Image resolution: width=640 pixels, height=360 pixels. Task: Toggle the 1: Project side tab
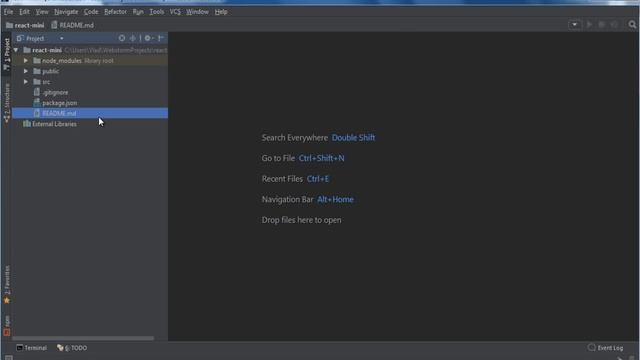tap(7, 54)
